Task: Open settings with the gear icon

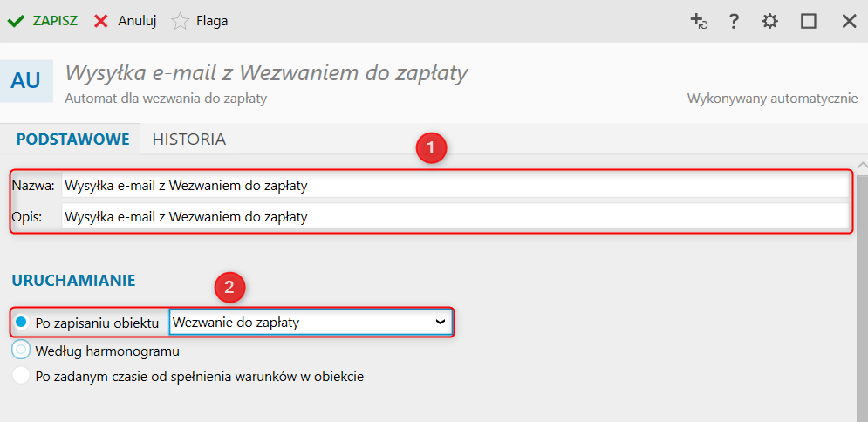Action: click(x=770, y=22)
